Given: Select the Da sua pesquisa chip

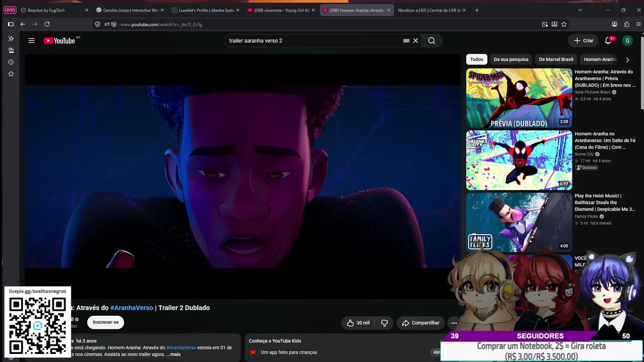Looking at the screenshot, I should point(511,59).
